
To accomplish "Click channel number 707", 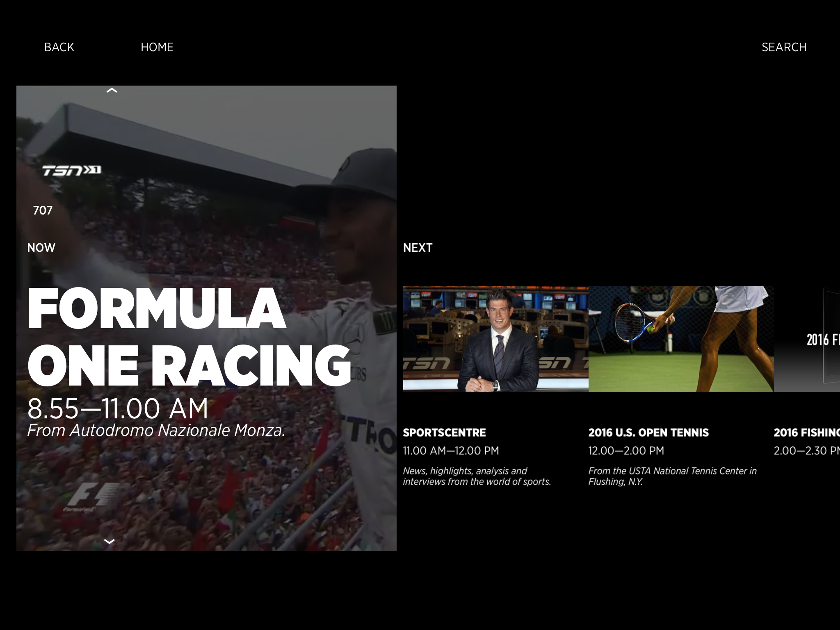I will pos(43,210).
